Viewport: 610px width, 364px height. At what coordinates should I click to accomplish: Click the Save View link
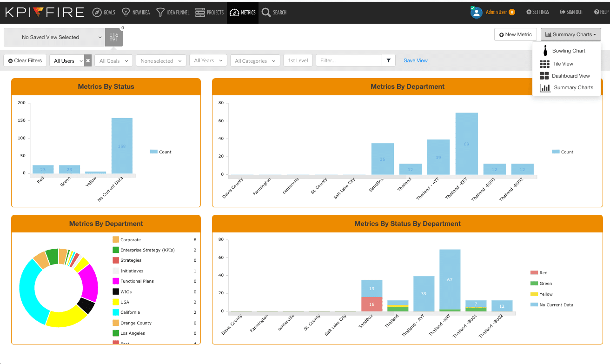[415, 60]
